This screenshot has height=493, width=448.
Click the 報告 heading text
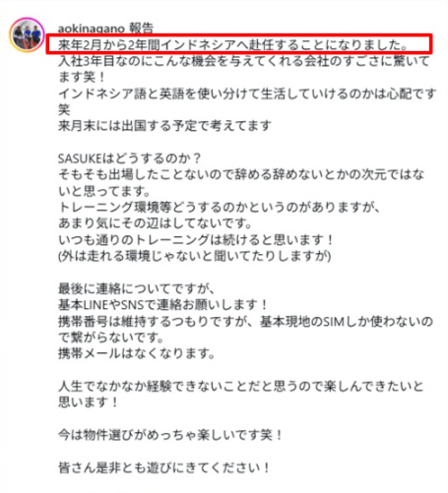[141, 29]
